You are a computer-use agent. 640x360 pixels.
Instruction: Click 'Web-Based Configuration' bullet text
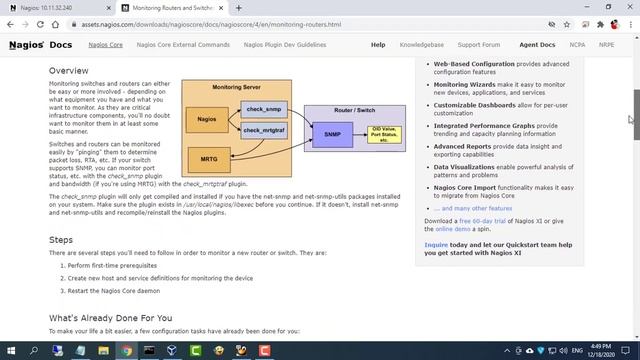click(x=474, y=64)
